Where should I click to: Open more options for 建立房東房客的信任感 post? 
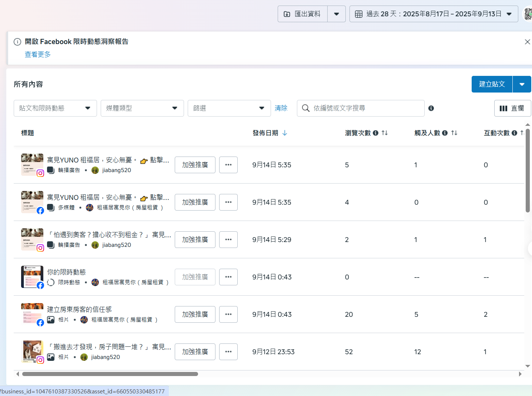tap(228, 314)
